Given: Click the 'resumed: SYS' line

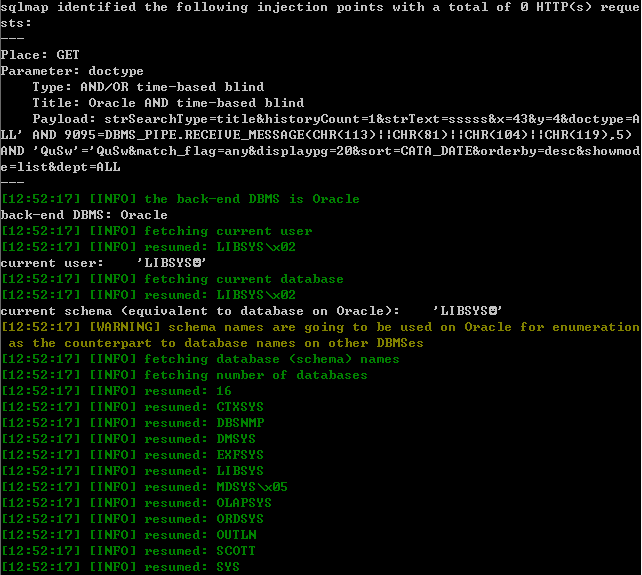Looking at the screenshot, I should (121, 567).
